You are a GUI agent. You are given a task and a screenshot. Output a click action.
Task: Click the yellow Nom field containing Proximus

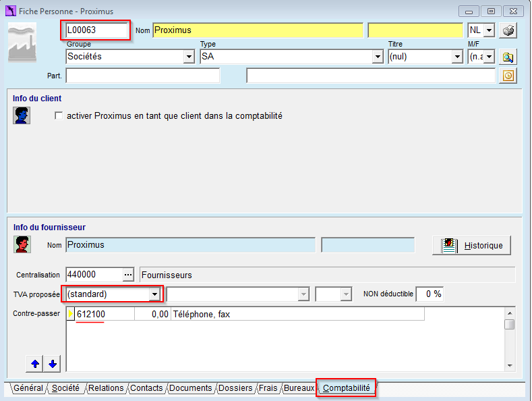click(x=258, y=30)
